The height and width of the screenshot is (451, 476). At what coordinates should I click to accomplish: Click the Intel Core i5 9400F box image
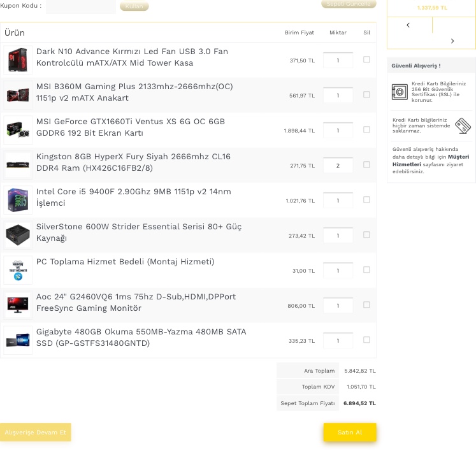click(x=18, y=200)
